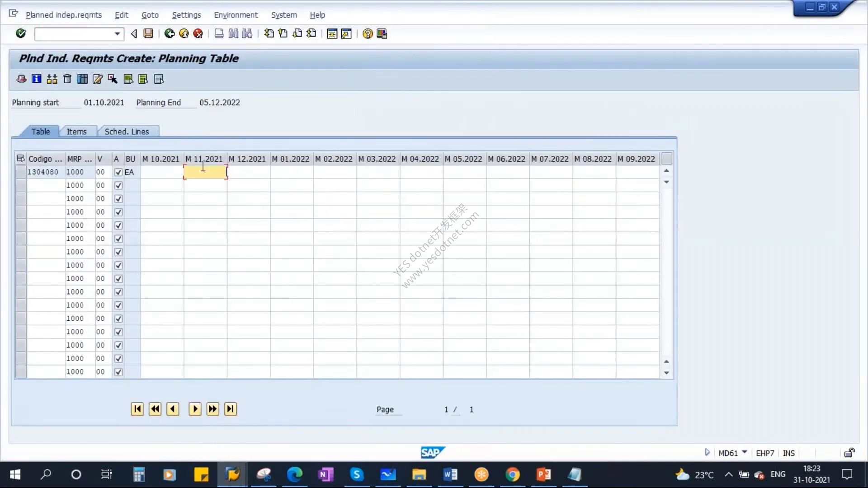Expand the command field dropdown arrow
This screenshot has width=868, height=488.
pos(117,34)
